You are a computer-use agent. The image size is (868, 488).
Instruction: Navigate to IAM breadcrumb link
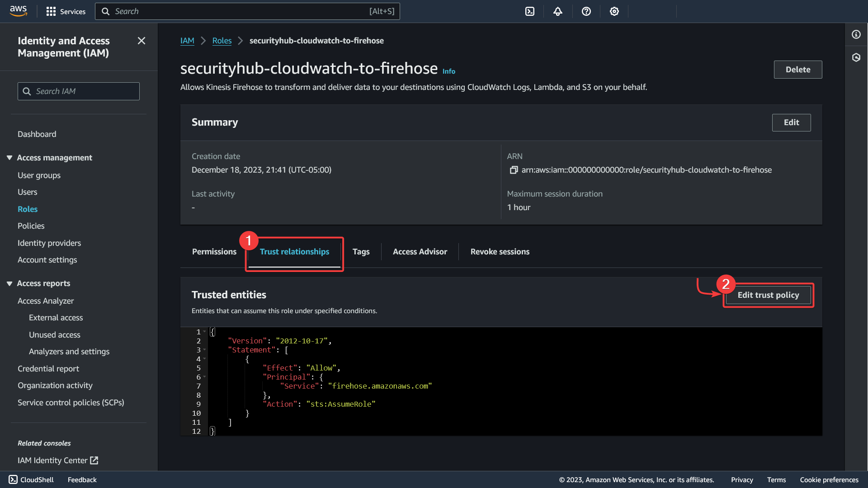point(187,41)
